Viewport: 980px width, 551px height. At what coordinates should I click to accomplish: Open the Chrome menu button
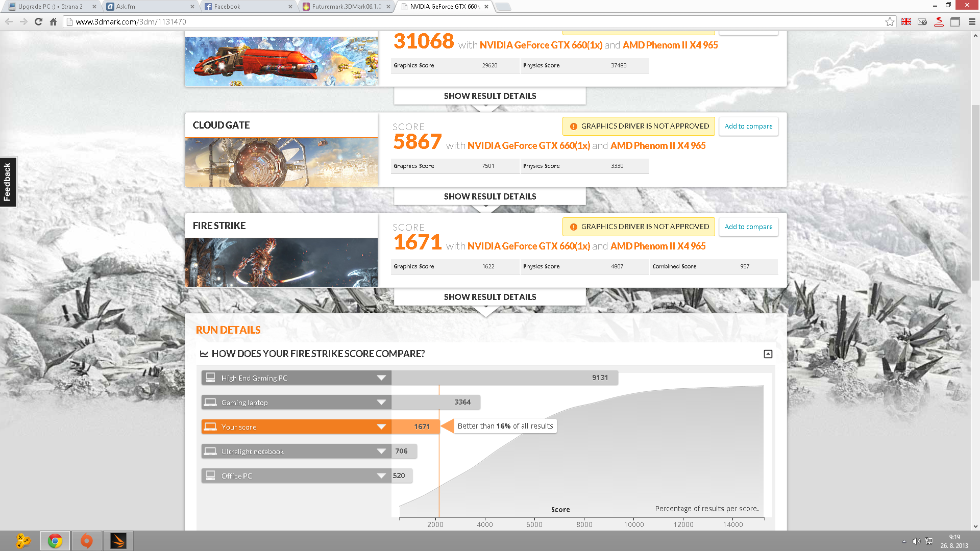coord(971,21)
